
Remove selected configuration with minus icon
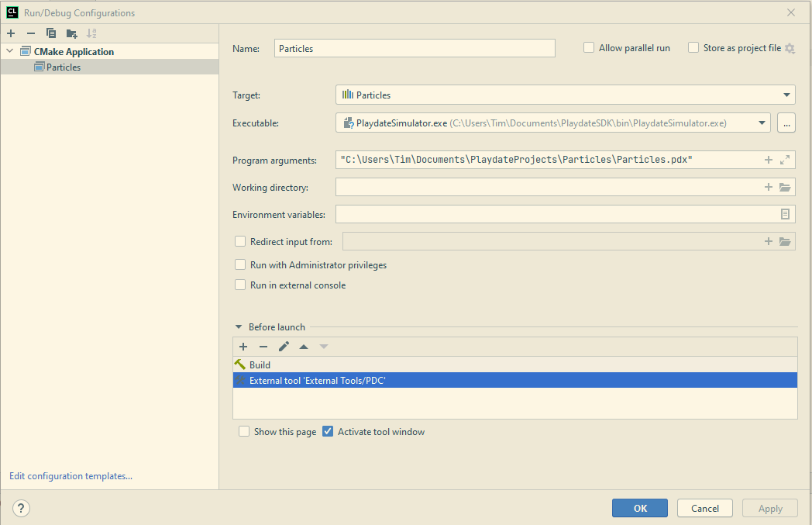[31, 33]
